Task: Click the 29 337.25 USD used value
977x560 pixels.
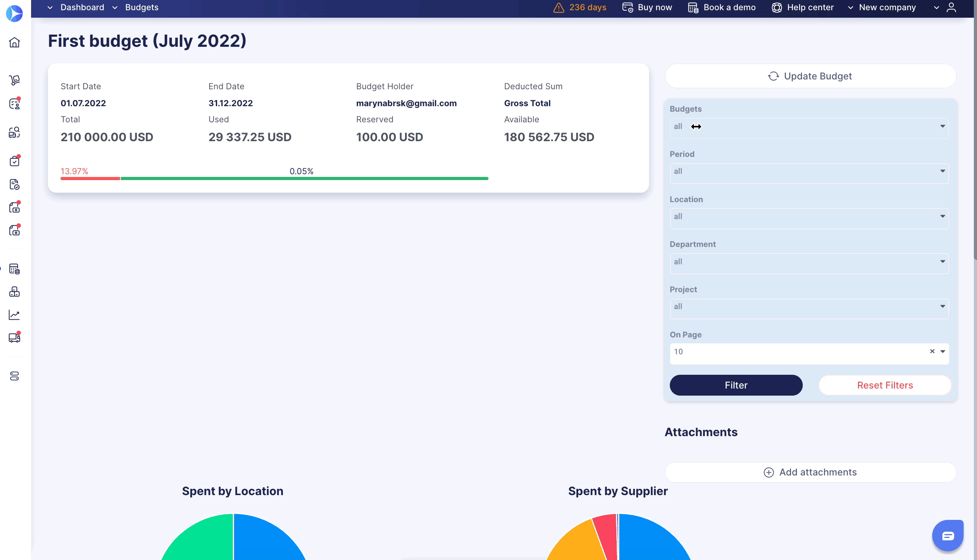Action: pyautogui.click(x=250, y=137)
